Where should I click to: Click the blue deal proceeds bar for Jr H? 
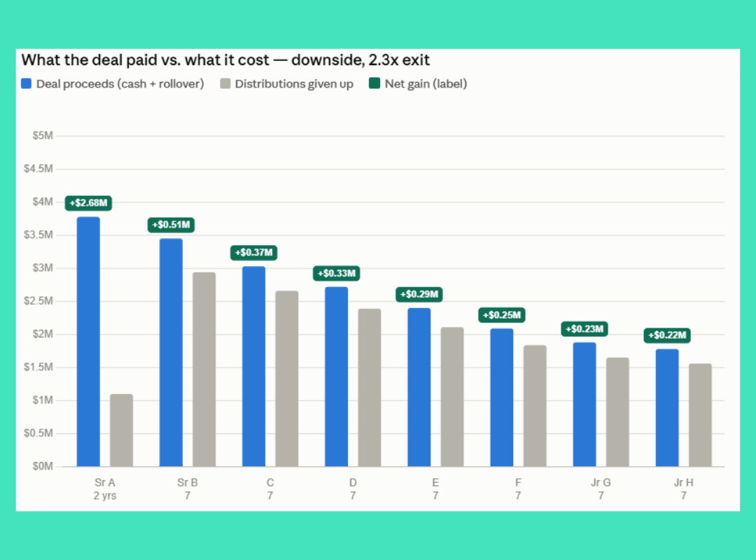click(x=667, y=408)
